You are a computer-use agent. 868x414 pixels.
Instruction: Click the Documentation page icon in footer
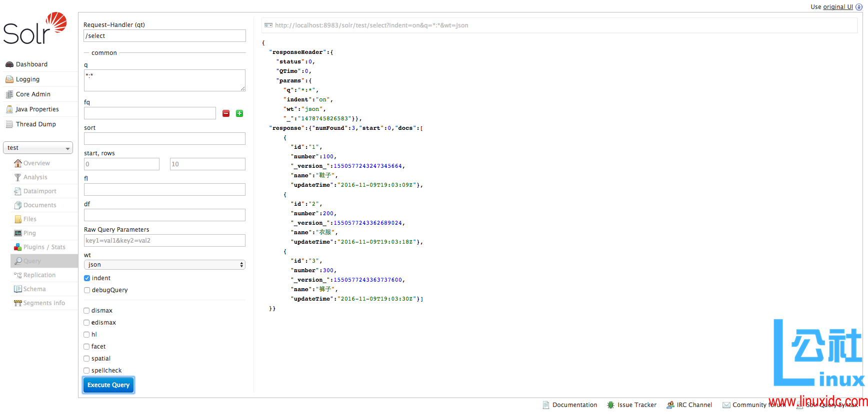(x=546, y=405)
